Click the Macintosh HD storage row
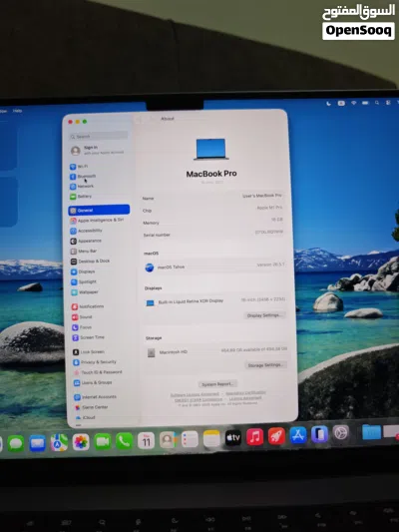 [x=217, y=351]
